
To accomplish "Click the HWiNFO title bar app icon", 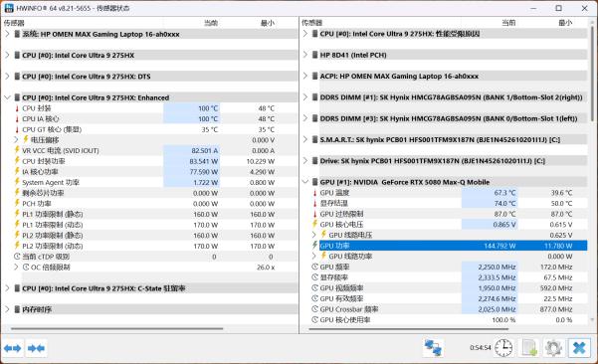I will tap(9, 8).
